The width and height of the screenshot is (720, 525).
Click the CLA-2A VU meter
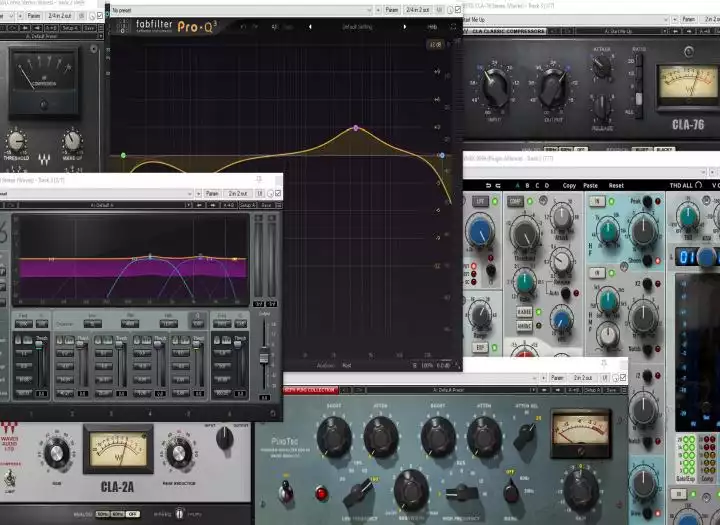tap(118, 449)
